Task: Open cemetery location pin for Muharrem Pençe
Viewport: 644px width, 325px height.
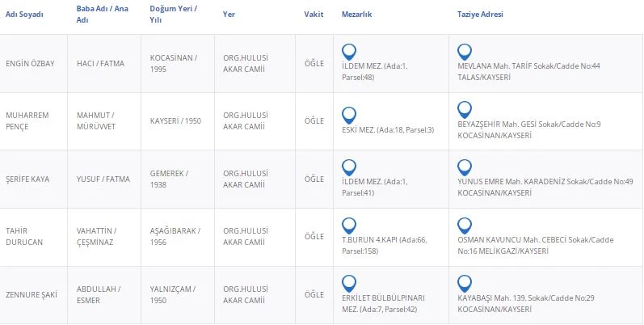Action: [349, 115]
